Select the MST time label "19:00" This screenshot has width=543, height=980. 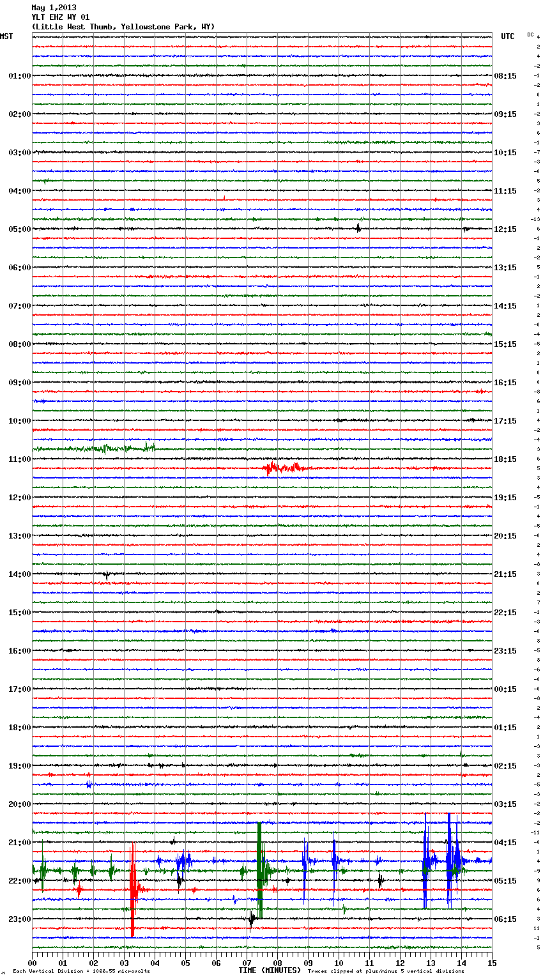click(19, 766)
